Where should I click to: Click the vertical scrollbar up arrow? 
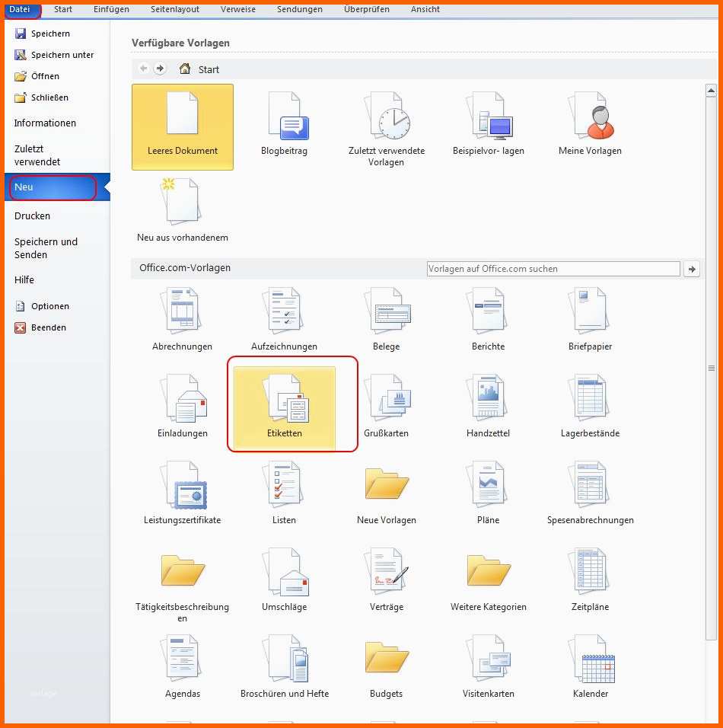[711, 91]
